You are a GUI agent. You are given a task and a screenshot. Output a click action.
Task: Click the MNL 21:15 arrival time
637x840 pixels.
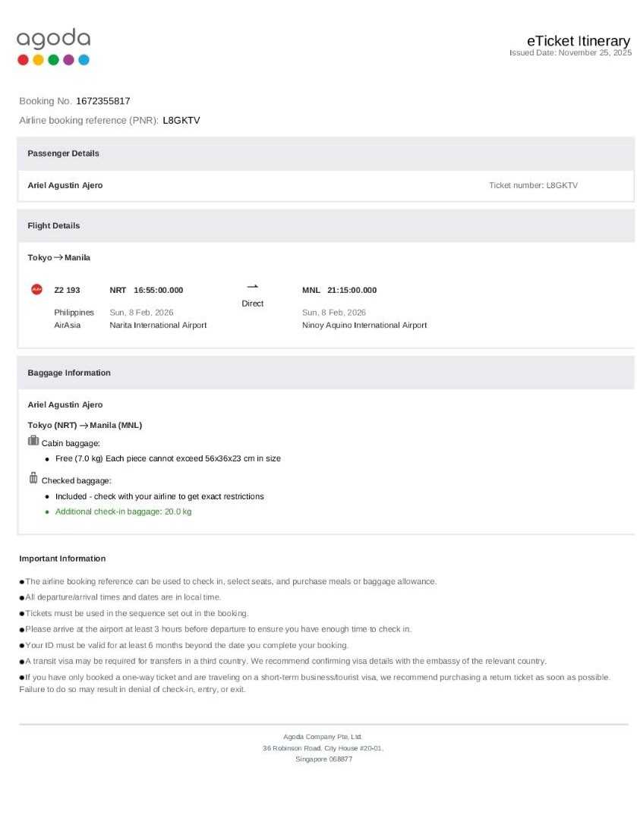(x=339, y=290)
